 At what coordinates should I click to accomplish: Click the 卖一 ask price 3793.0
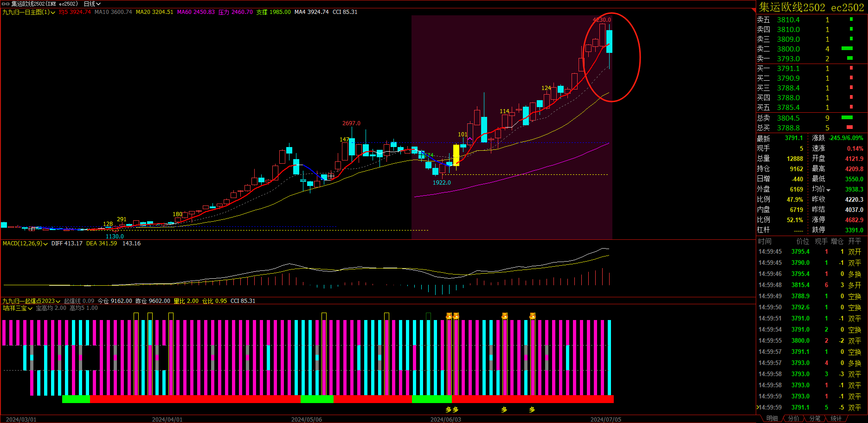point(788,58)
